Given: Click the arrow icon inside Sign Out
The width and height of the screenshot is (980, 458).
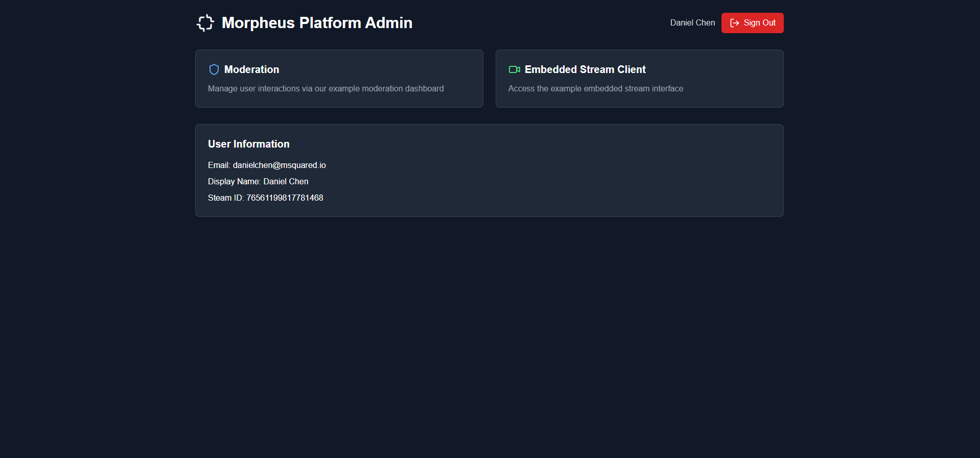Looking at the screenshot, I should (x=735, y=23).
